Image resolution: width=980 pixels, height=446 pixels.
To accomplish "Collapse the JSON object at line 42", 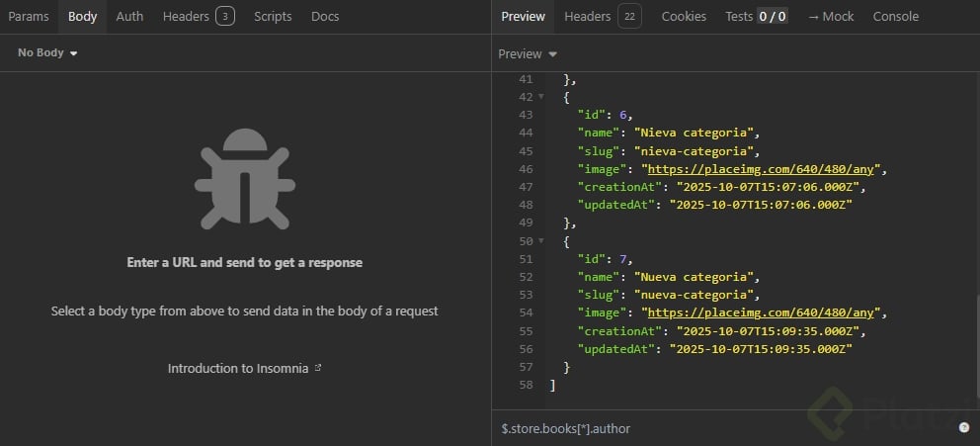I will 540,97.
